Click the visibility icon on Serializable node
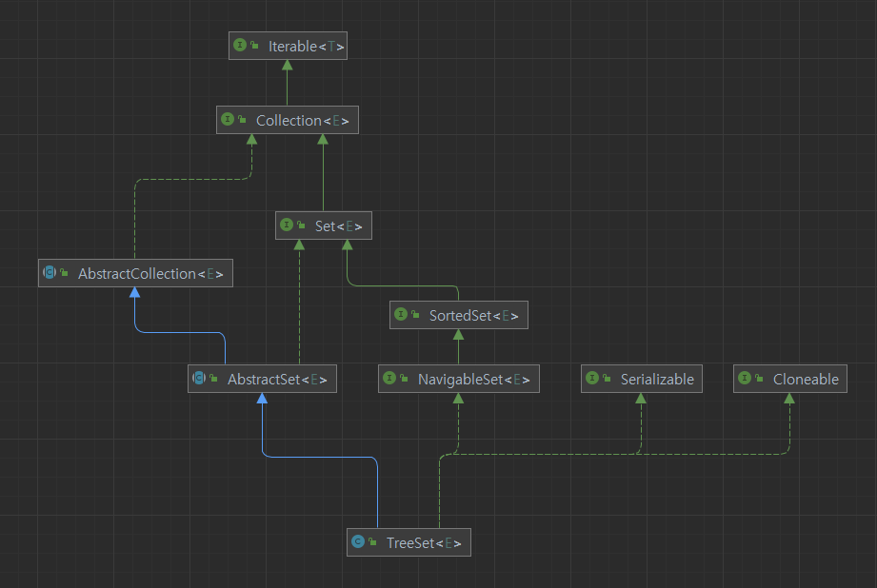The height and width of the screenshot is (588, 877). pos(607,378)
